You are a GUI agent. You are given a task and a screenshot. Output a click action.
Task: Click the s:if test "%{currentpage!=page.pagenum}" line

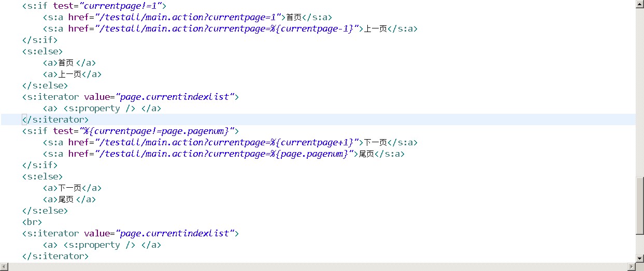tap(131, 131)
